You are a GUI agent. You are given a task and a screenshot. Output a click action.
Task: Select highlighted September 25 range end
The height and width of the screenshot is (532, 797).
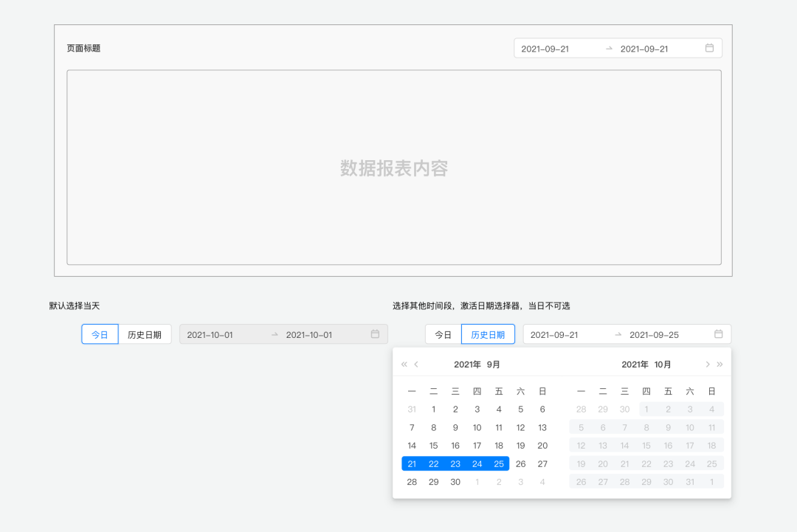499,464
